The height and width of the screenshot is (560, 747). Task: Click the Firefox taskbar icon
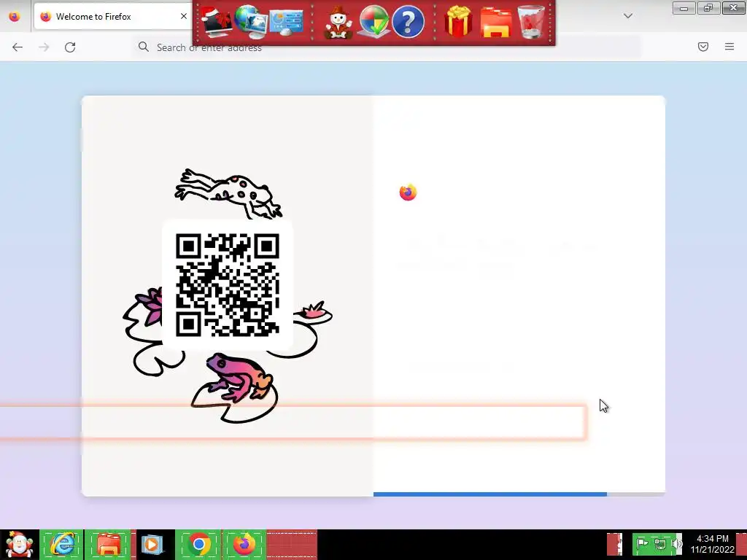(244, 544)
